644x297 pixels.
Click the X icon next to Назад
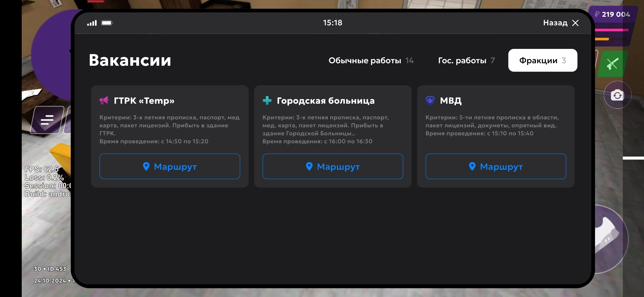(575, 23)
